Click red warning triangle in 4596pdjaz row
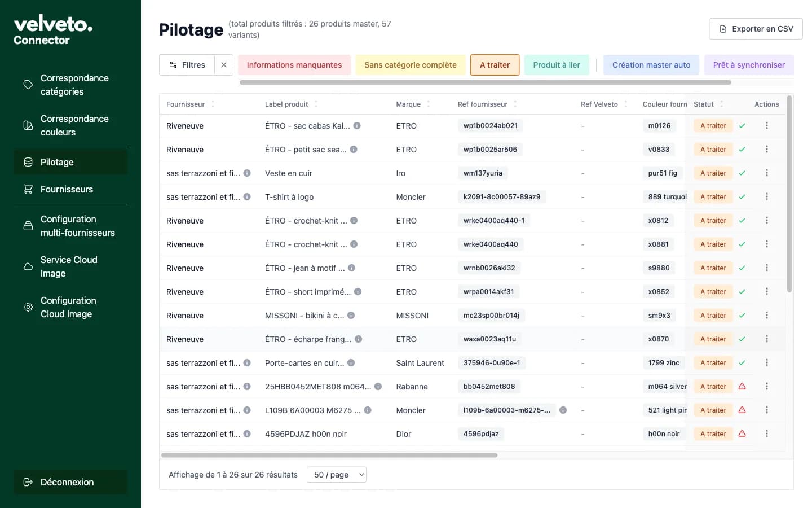Screen dimensions: 812x508 click(742, 433)
